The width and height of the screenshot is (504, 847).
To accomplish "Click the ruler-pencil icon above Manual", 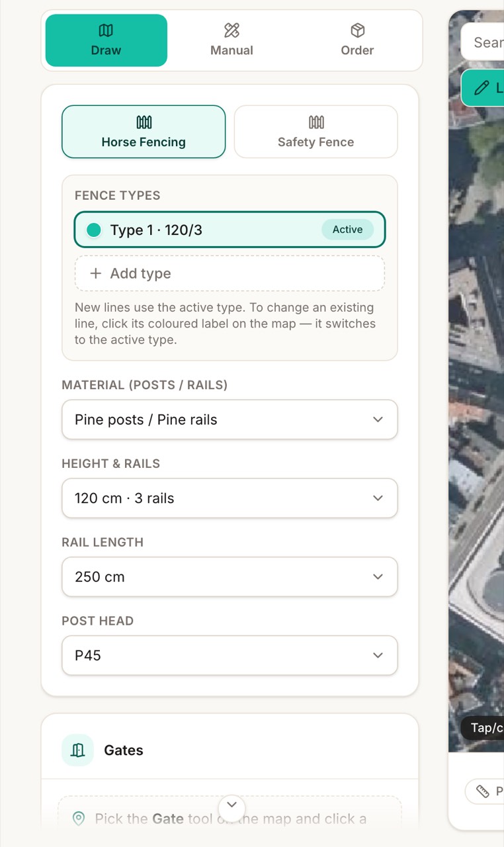I will pos(231,30).
